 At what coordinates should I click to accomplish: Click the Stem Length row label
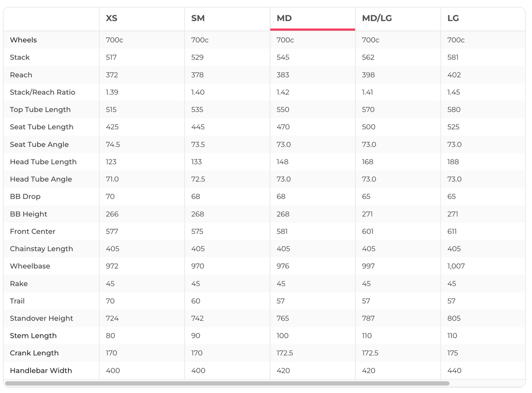33,336
